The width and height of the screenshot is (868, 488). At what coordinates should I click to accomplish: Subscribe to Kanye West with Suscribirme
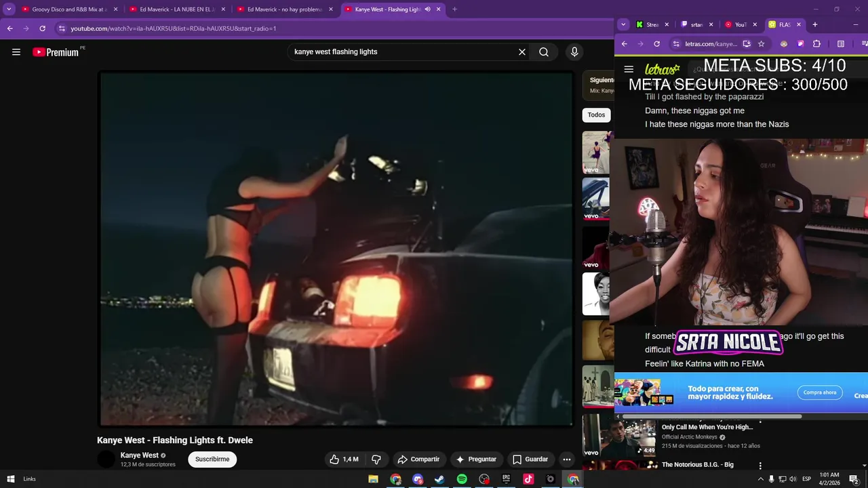(212, 460)
